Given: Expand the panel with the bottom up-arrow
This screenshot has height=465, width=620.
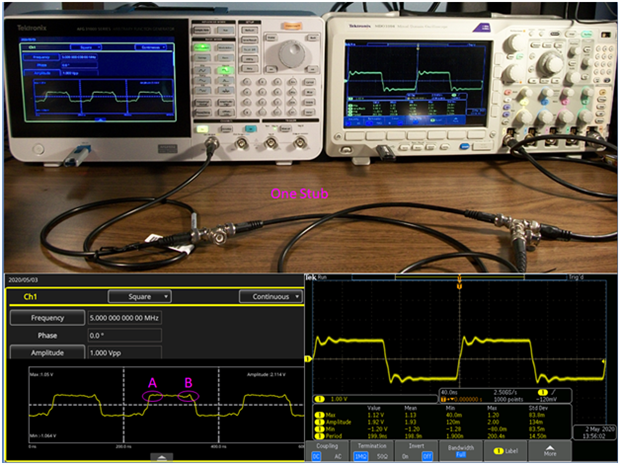Looking at the screenshot, I should [x=159, y=457].
